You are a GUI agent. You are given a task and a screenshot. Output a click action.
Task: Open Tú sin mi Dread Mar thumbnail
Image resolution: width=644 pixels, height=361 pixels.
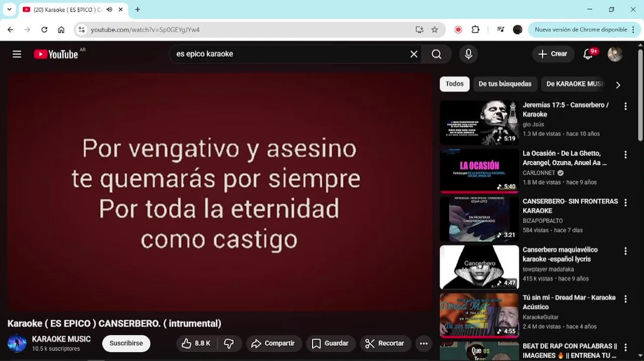pyautogui.click(x=479, y=315)
